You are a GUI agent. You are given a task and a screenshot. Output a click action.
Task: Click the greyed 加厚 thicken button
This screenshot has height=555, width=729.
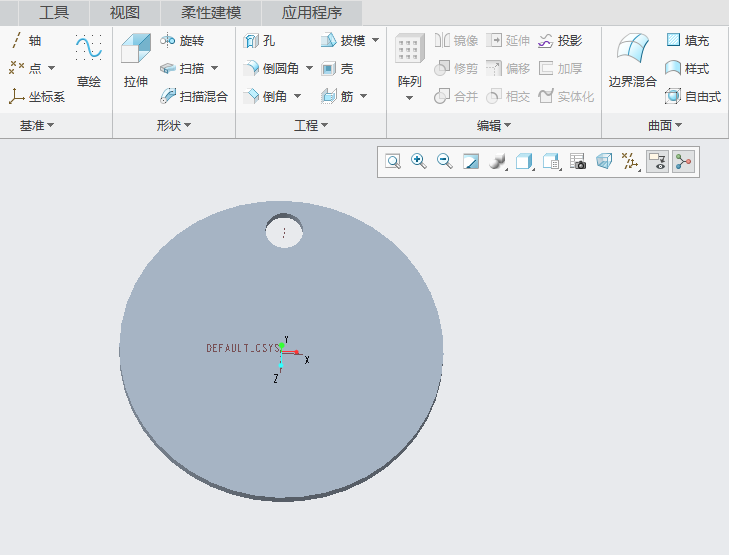[x=560, y=69]
